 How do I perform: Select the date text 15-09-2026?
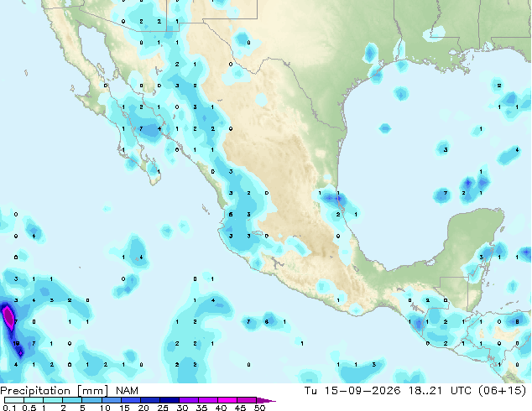click(362, 391)
